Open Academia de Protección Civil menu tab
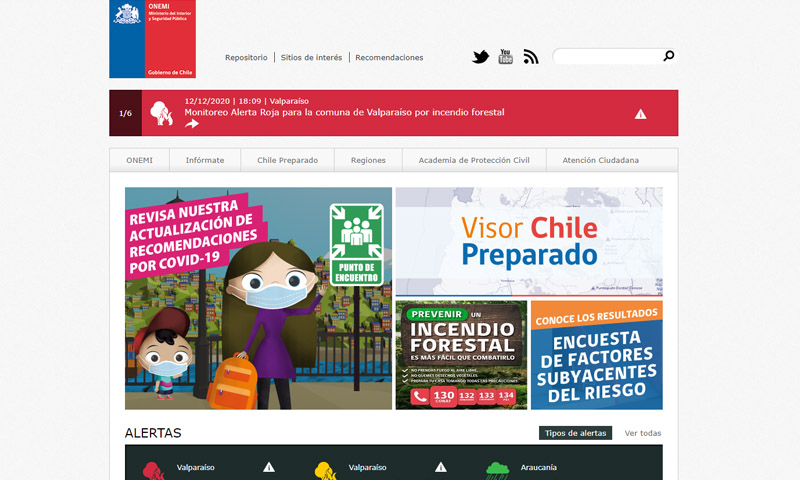The height and width of the screenshot is (480, 800). (474, 160)
